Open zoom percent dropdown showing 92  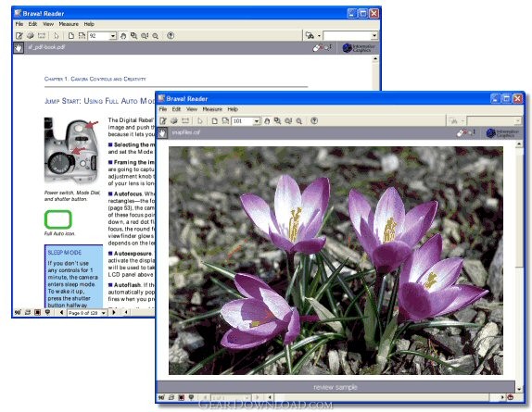113,35
